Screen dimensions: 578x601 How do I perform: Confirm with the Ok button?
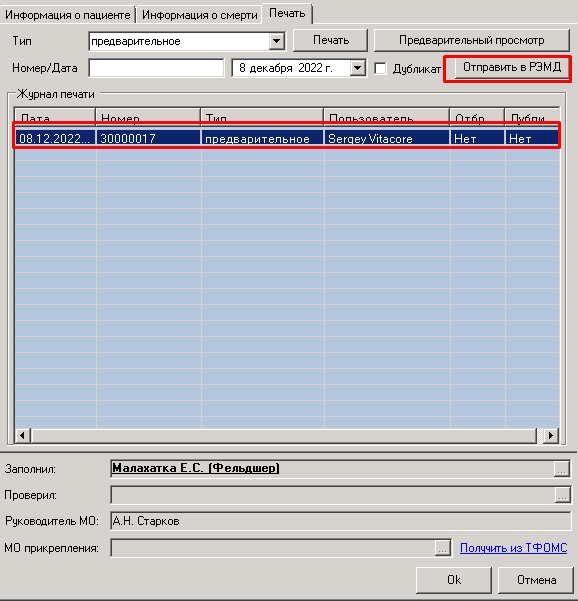454,580
